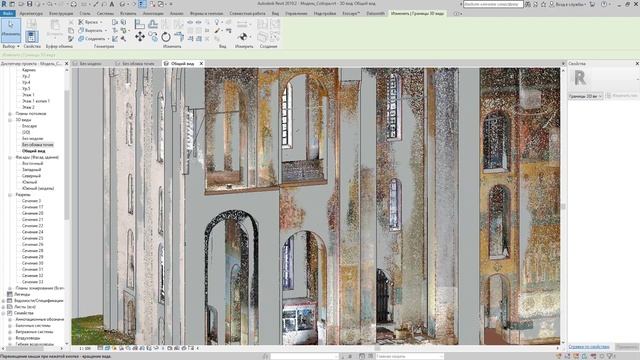Click the Save icon in quick access toolbar

(29, 4)
